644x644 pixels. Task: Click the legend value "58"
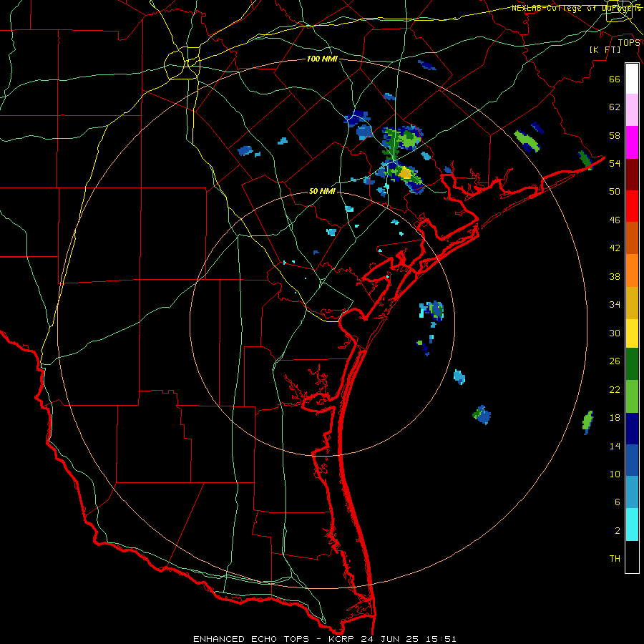point(615,135)
